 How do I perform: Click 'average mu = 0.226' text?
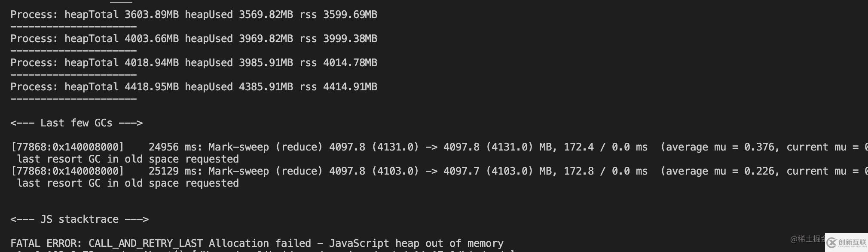[x=721, y=171]
